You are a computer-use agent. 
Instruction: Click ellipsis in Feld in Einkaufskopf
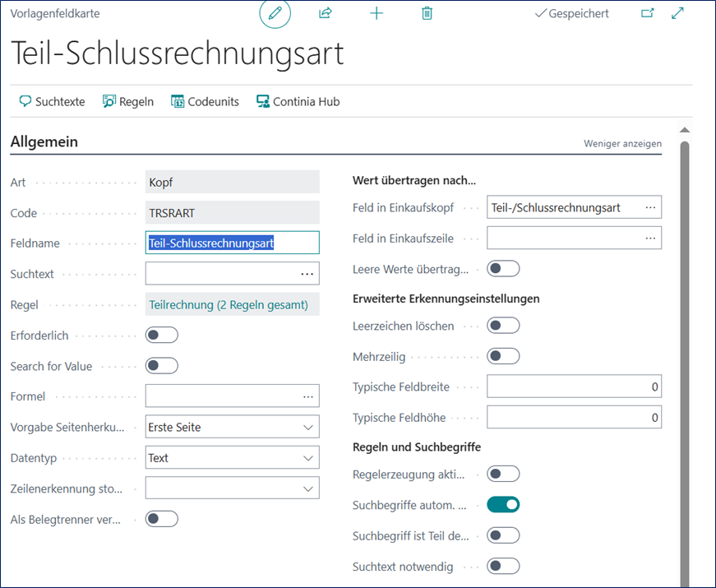click(x=650, y=208)
